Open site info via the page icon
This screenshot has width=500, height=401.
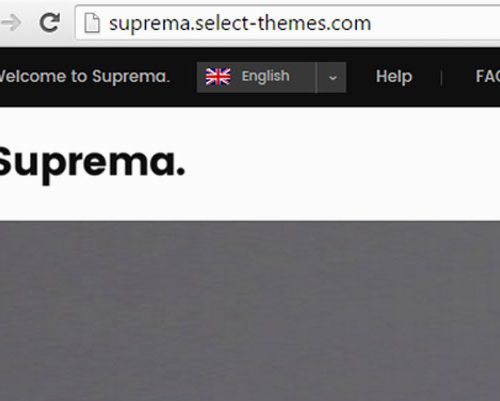[92, 23]
